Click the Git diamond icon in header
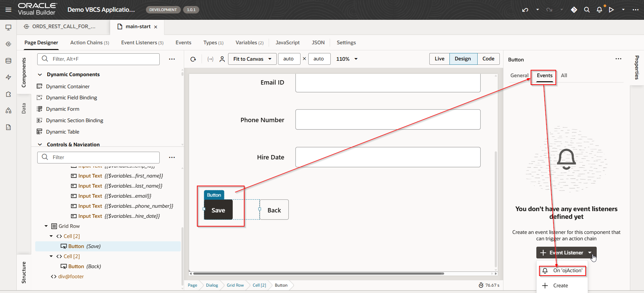The image size is (644, 293). tap(574, 10)
